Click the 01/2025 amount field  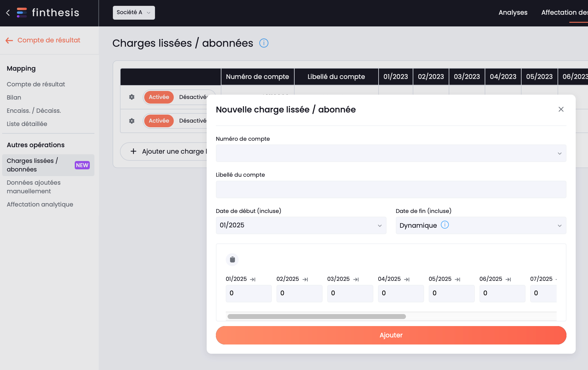tap(249, 293)
